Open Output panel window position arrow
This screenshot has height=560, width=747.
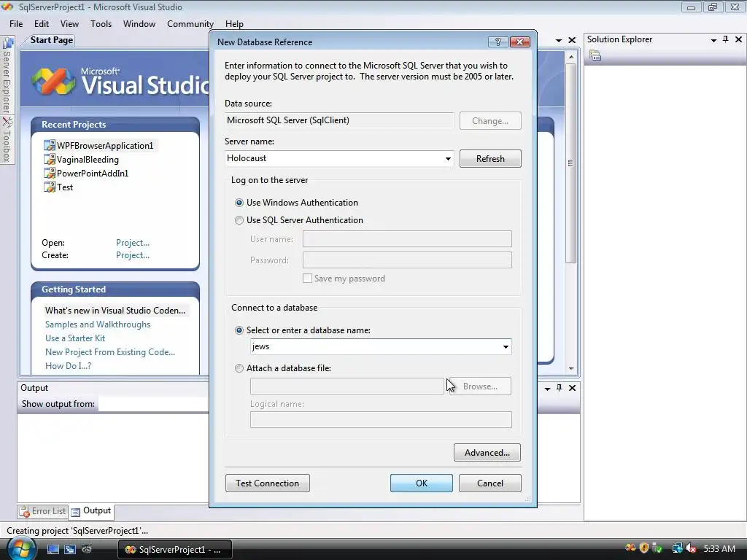pyautogui.click(x=547, y=389)
